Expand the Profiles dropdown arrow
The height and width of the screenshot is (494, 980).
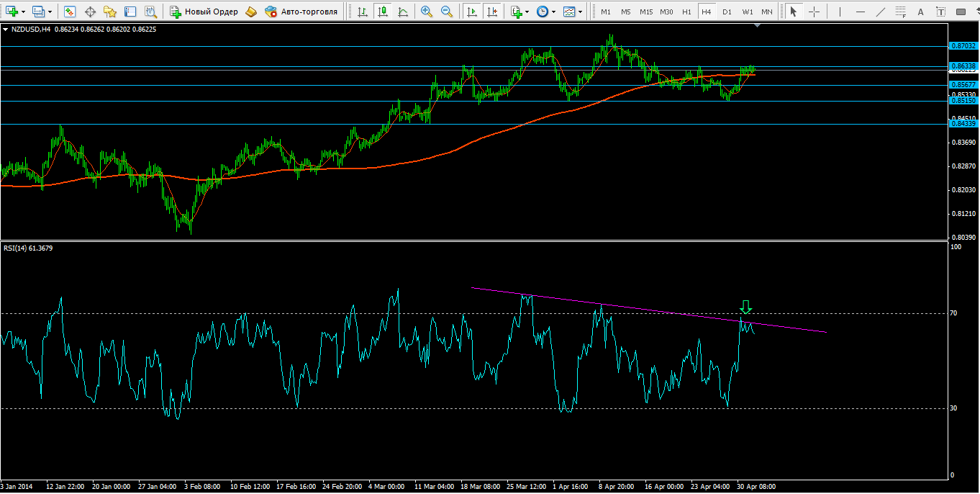click(x=50, y=12)
